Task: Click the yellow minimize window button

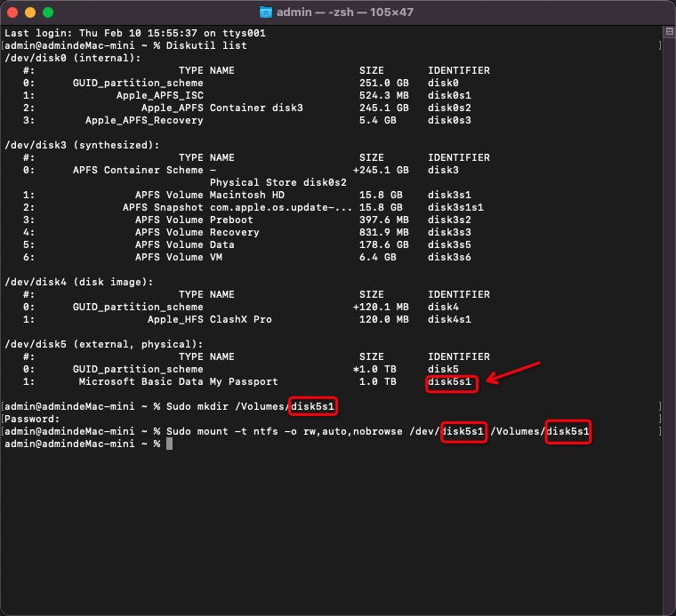Action: click(x=30, y=12)
